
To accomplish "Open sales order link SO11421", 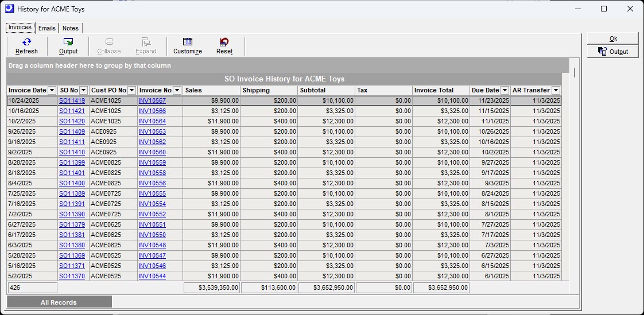I will [72, 111].
